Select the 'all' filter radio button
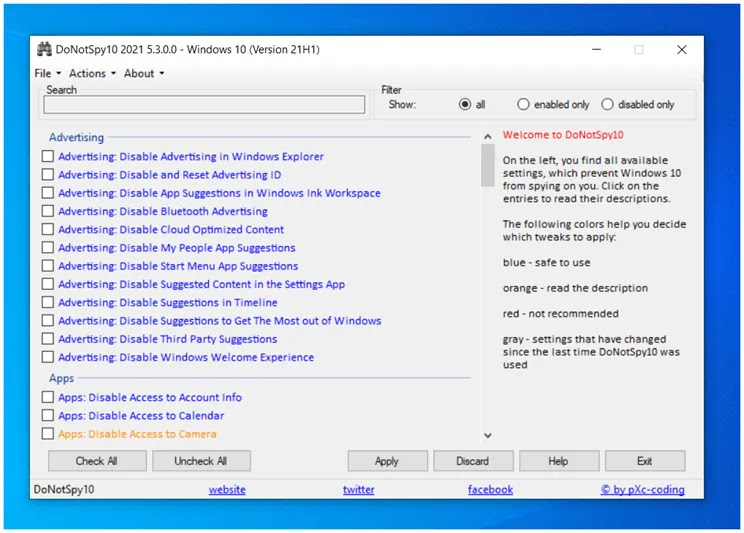744x533 pixels. [x=465, y=104]
